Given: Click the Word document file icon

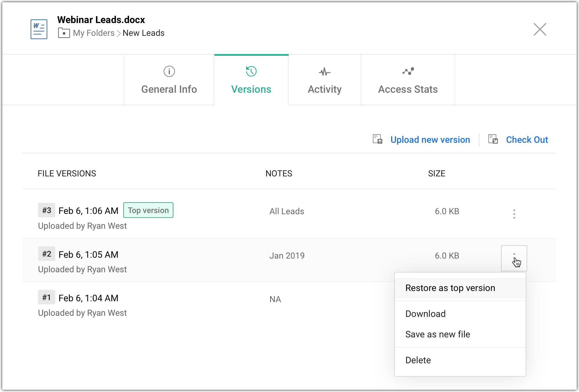Looking at the screenshot, I should 39,29.
